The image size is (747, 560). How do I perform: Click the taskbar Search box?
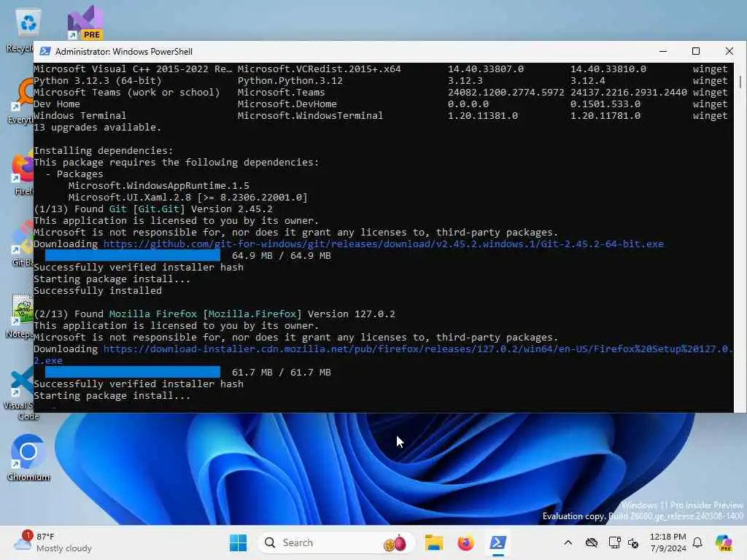point(336,542)
